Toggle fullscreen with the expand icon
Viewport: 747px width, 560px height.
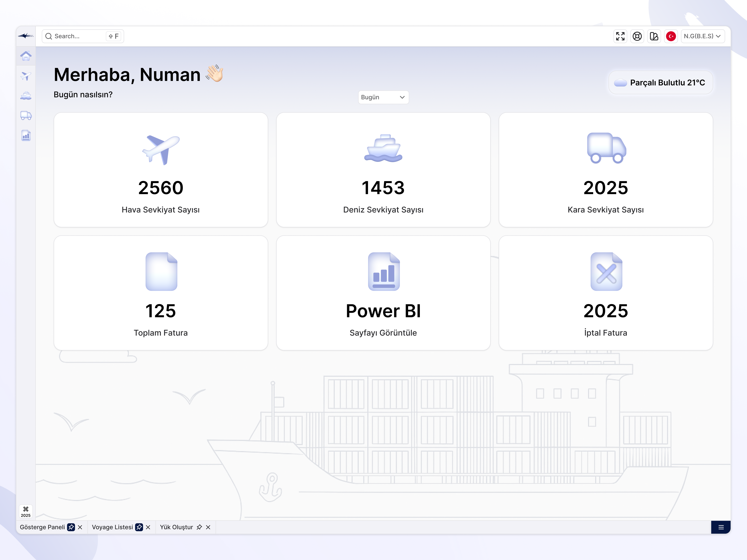pos(620,36)
